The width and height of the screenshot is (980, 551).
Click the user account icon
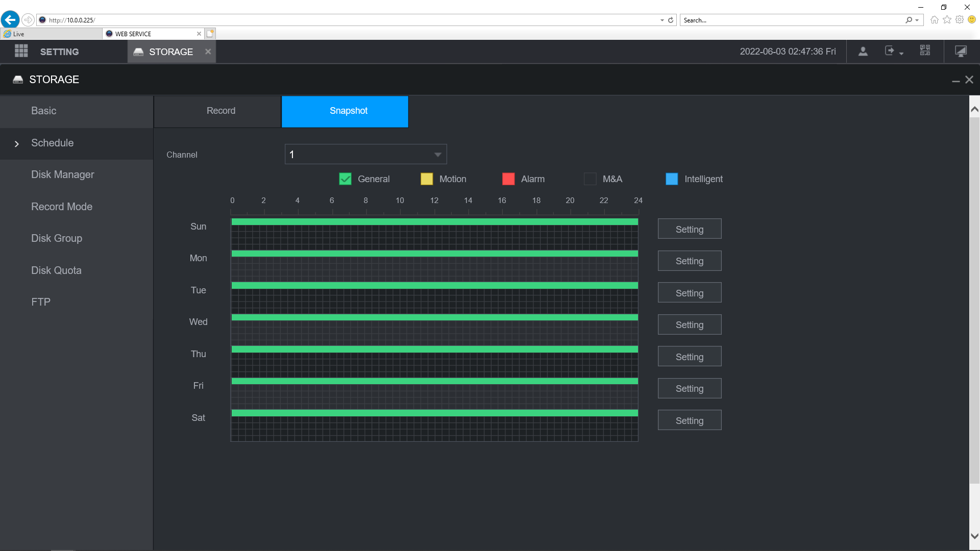[863, 52]
